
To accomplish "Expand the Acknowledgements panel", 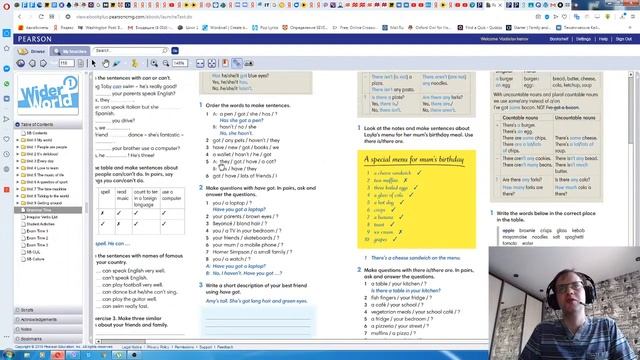I will (48, 320).
